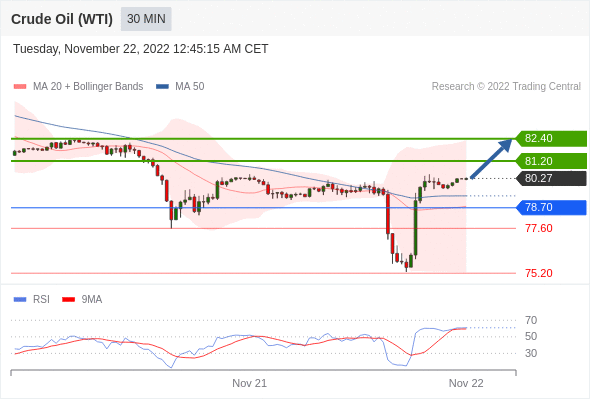
Task: Click the Research © 2022 Trading Central text
Action: point(506,87)
